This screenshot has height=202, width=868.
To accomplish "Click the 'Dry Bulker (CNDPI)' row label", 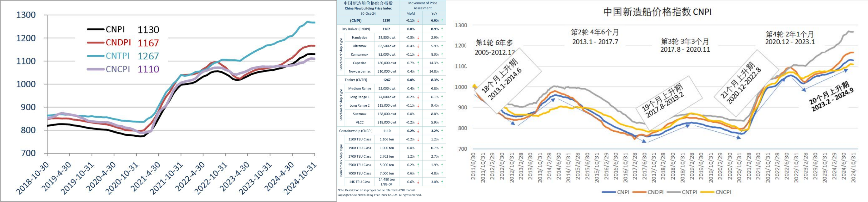I will point(356,29).
